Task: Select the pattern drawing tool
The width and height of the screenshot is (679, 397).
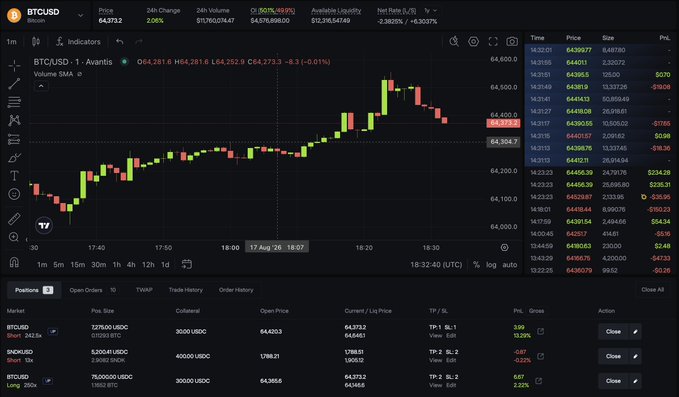Action: 14,120
